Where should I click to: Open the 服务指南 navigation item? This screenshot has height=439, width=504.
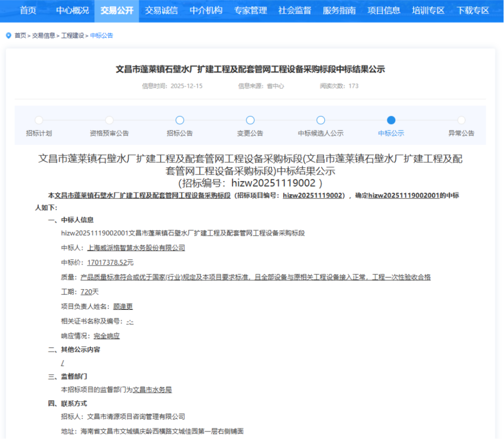click(x=339, y=11)
